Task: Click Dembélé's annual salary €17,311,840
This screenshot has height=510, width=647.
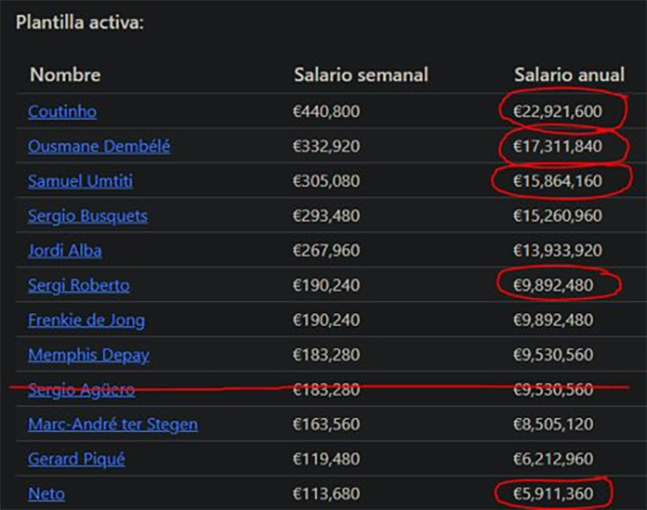Action: point(558,146)
